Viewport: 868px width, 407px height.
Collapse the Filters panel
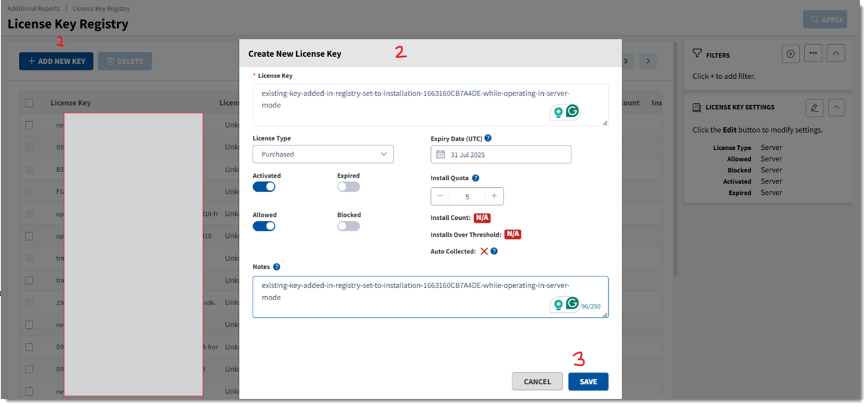(836, 53)
